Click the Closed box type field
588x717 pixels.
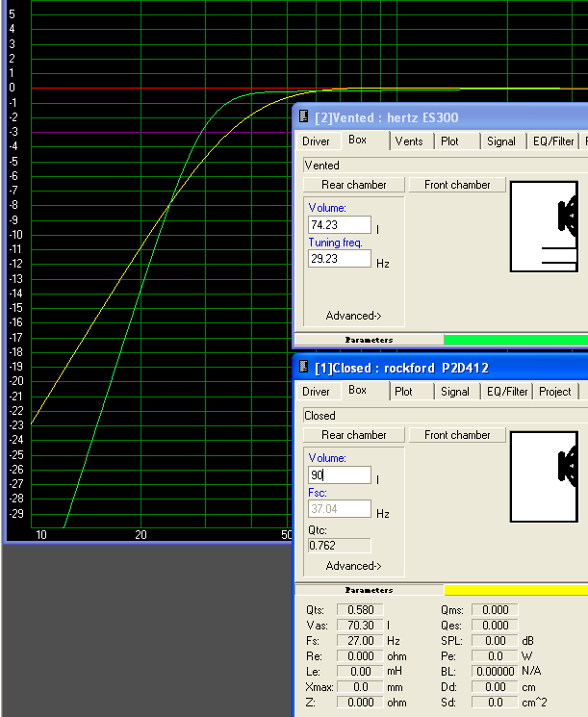tap(446, 415)
